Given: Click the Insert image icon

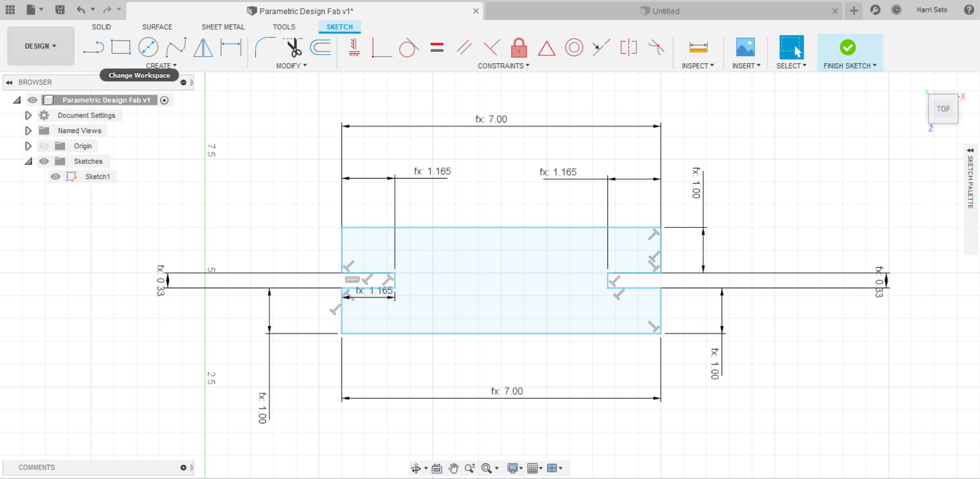Looking at the screenshot, I should pyautogui.click(x=745, y=47).
